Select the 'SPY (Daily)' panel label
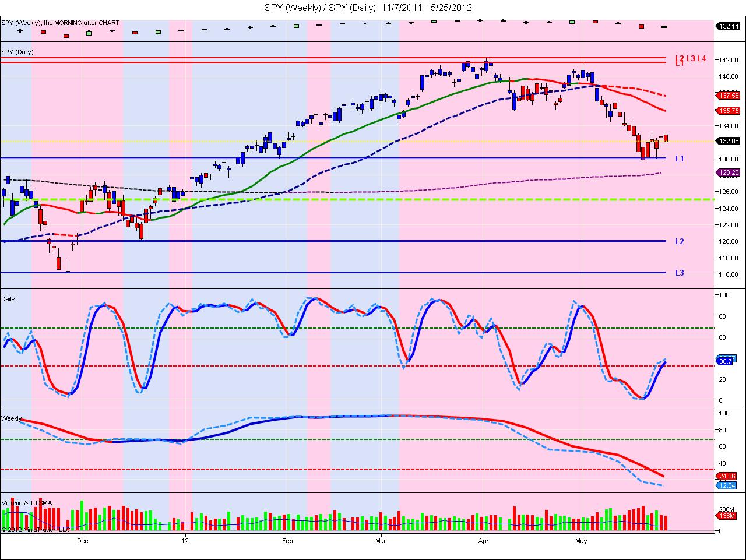The image size is (746, 560). click(x=17, y=52)
